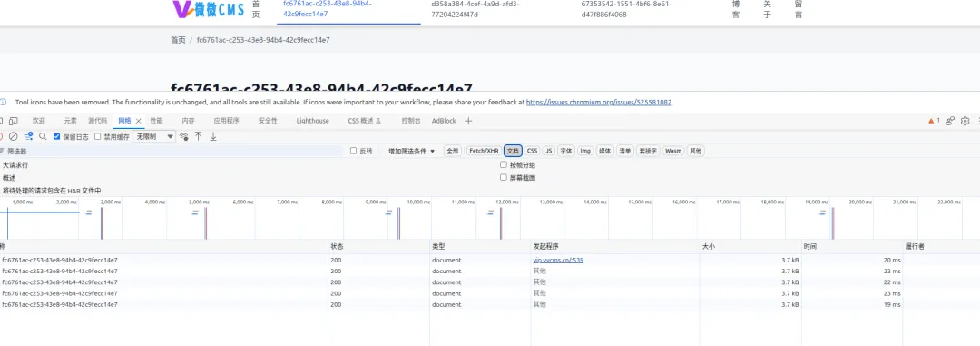This screenshot has height=346, width=980.
Task: Open the 博客 navigation item
Action: pyautogui.click(x=736, y=9)
